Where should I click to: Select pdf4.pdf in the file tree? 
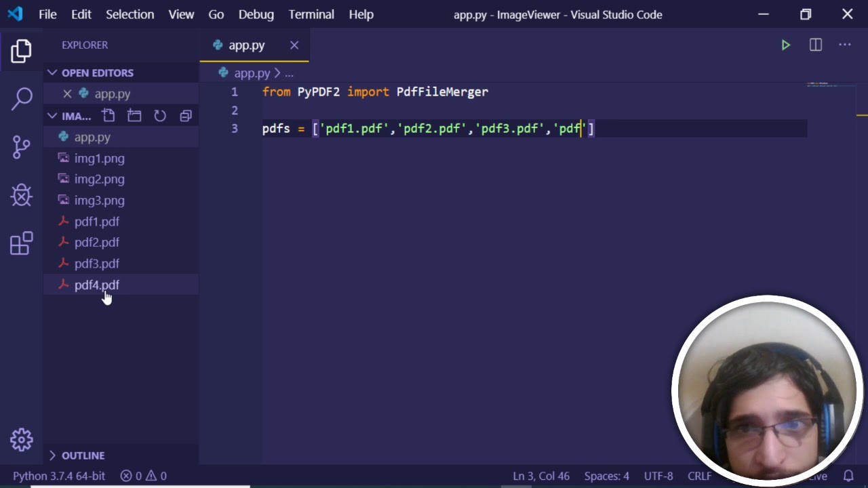pos(96,285)
